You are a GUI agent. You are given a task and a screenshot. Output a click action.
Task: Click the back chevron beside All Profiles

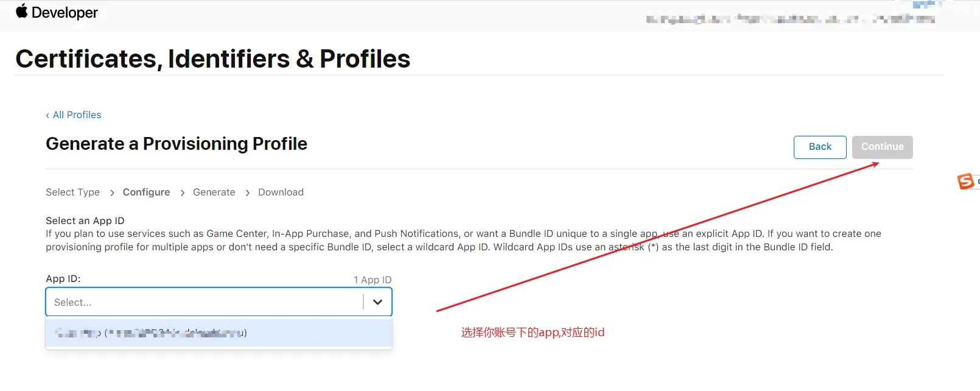[47, 115]
